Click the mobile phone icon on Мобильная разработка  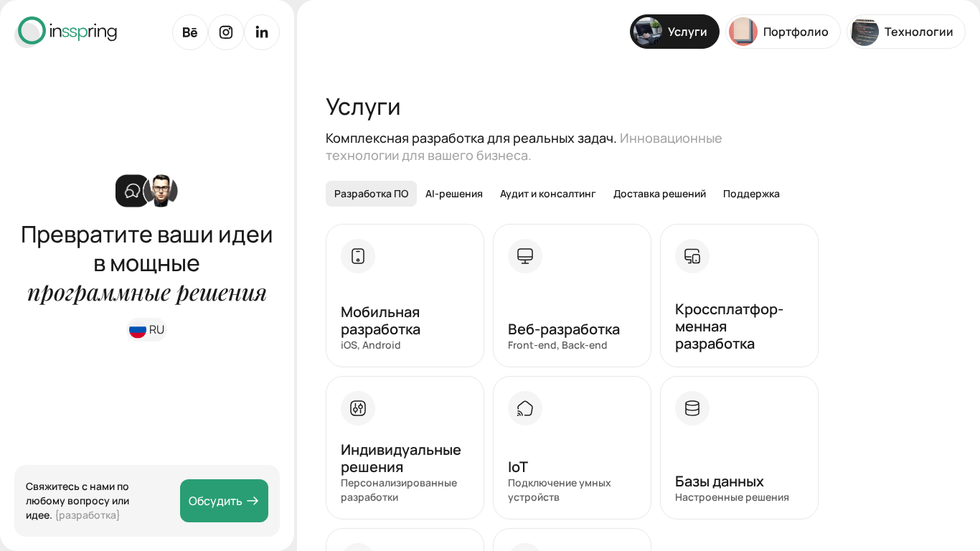point(358,256)
